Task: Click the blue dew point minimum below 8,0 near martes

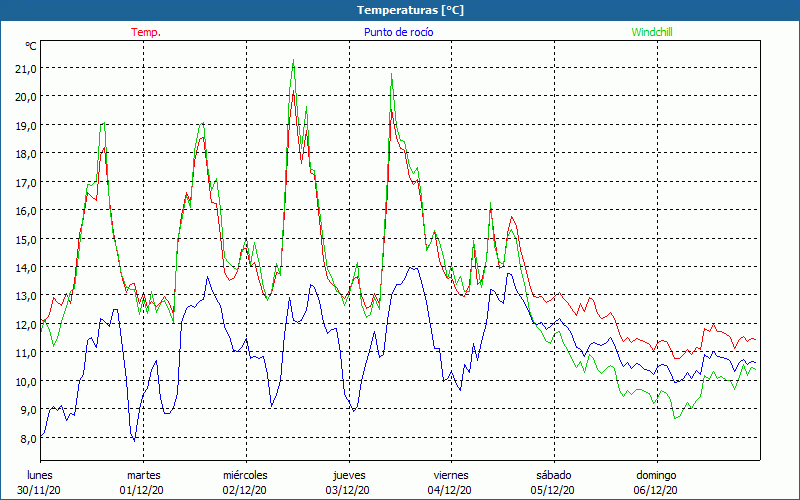Action: [x=134, y=440]
